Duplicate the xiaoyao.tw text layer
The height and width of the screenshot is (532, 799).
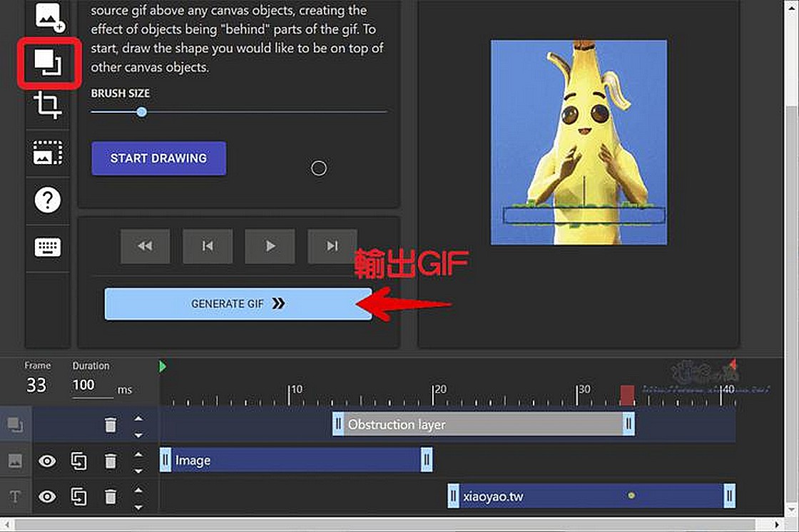[78, 496]
